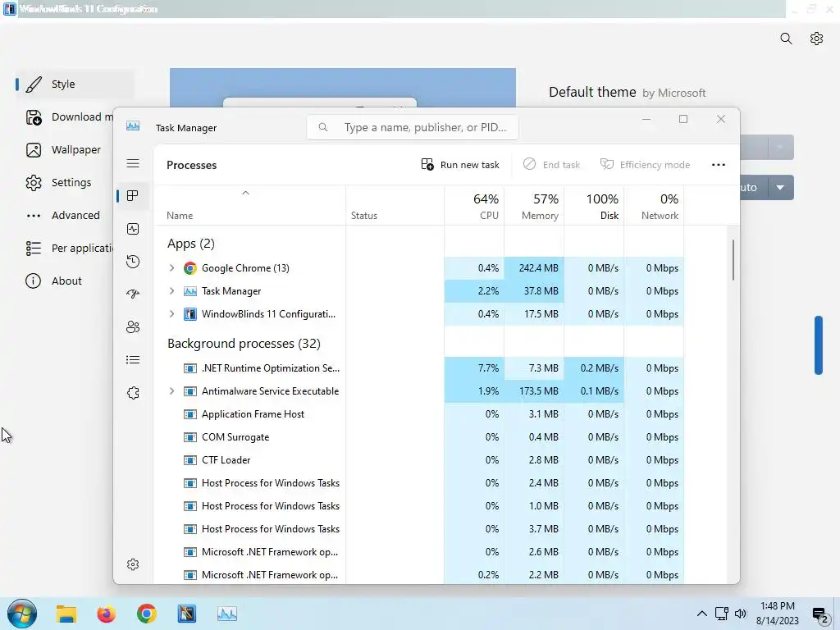Click Google Chrome process icon
The width and height of the screenshot is (840, 630).
pyautogui.click(x=189, y=268)
